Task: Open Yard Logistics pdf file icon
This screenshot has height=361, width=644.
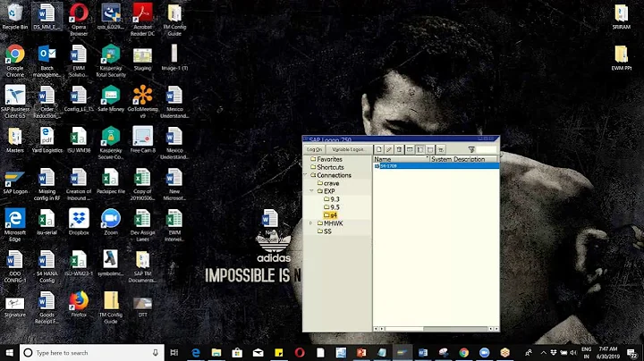Action: [47, 140]
